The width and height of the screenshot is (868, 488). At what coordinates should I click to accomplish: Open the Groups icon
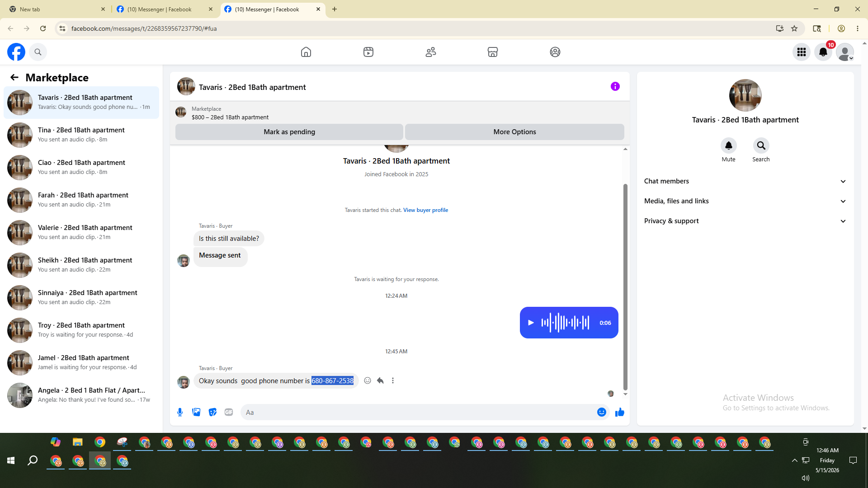[555, 52]
